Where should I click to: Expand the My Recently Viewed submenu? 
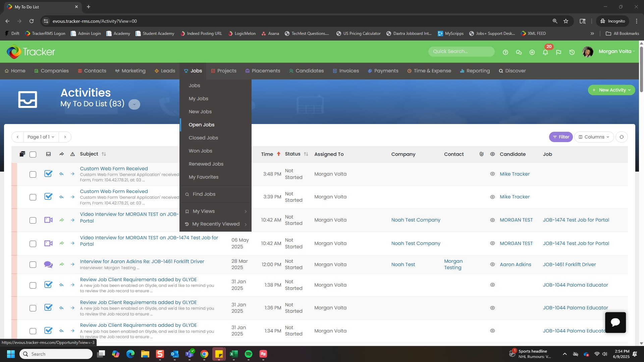coord(215,224)
